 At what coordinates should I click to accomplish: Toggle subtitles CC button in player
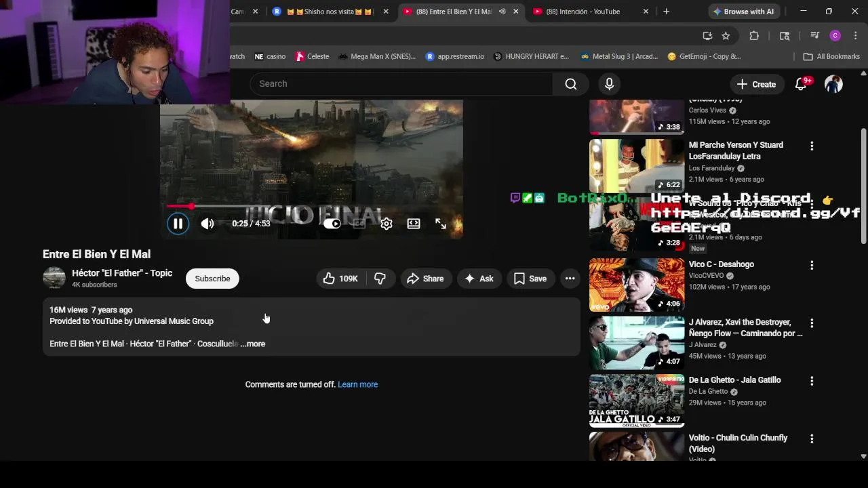[x=359, y=224]
